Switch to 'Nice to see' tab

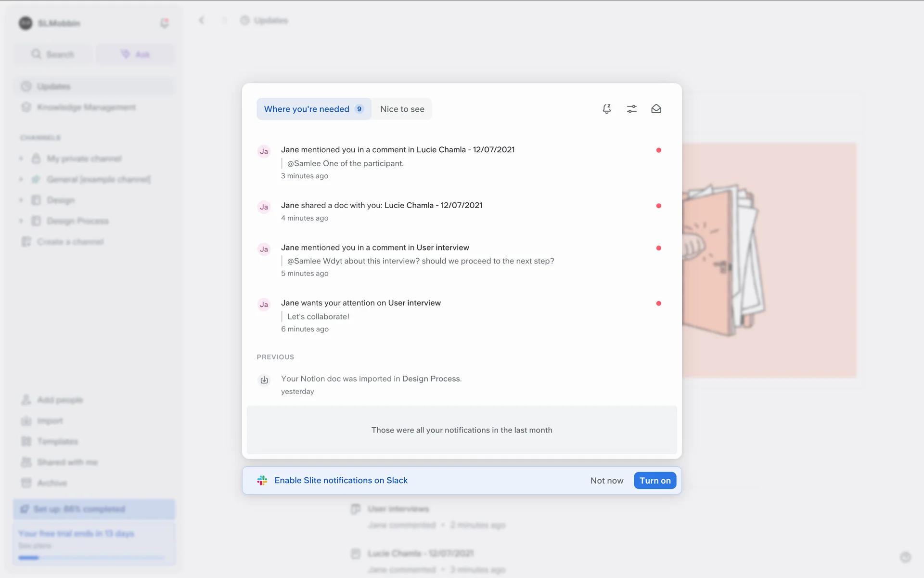tap(402, 109)
